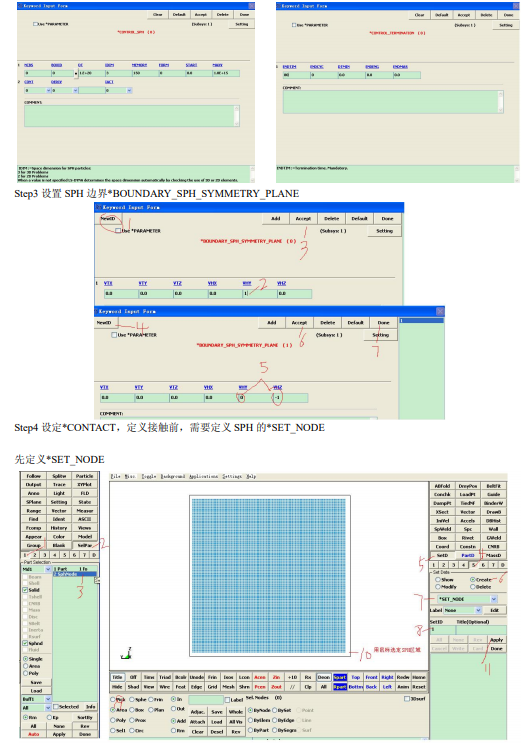Select the Create radio button in Set Data

[473, 580]
